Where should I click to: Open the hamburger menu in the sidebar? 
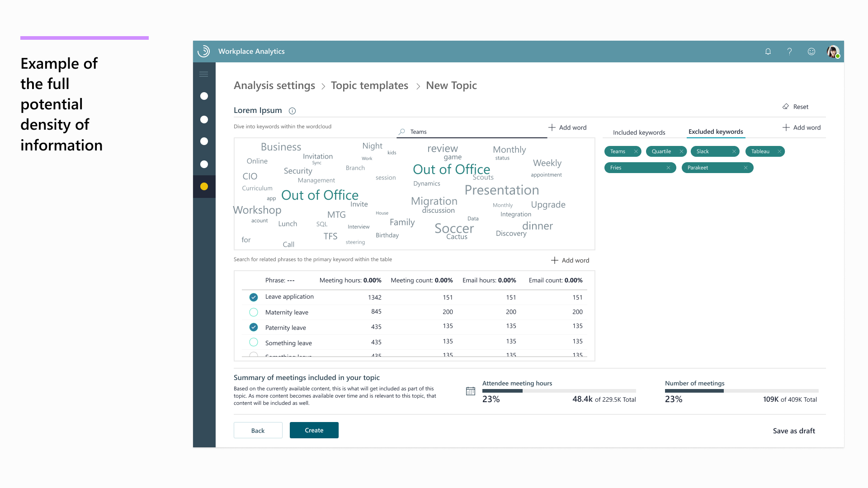pos(204,74)
